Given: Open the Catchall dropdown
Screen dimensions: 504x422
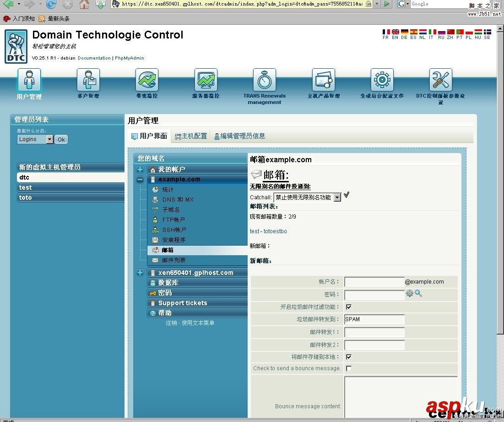Looking at the screenshot, I should point(307,197).
